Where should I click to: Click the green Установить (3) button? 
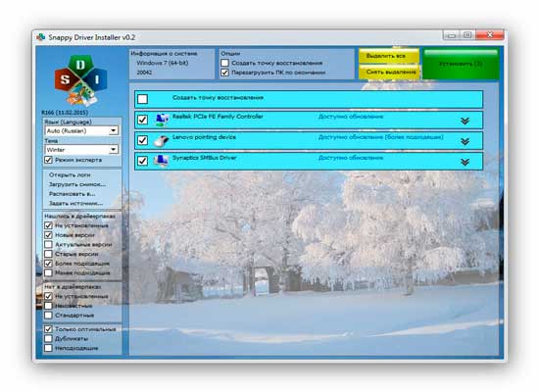461,64
